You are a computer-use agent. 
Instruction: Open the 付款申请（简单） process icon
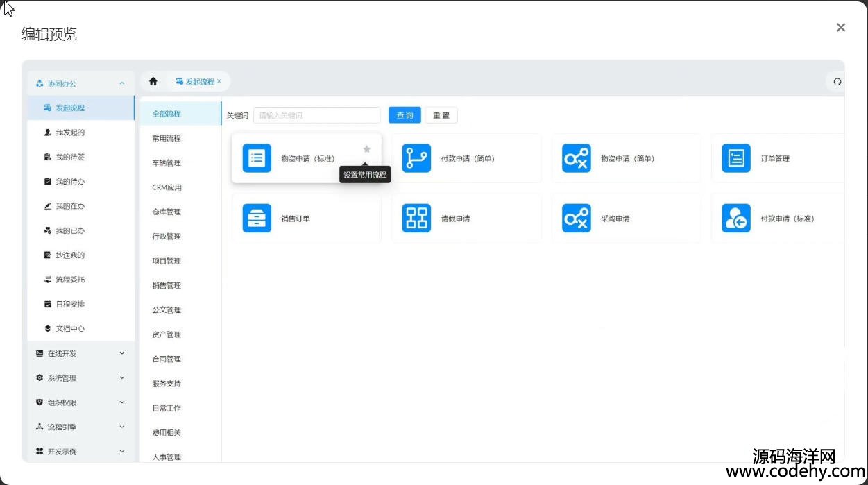(416, 158)
